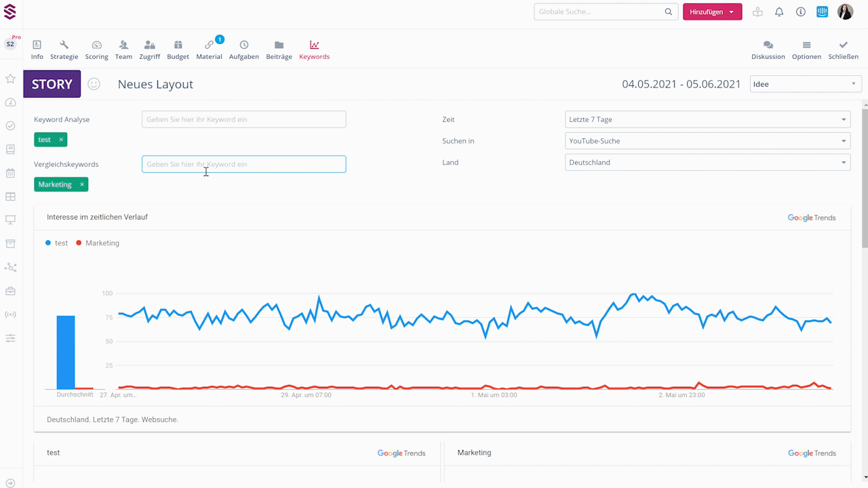Switch to the Budget tab

pyautogui.click(x=178, y=49)
